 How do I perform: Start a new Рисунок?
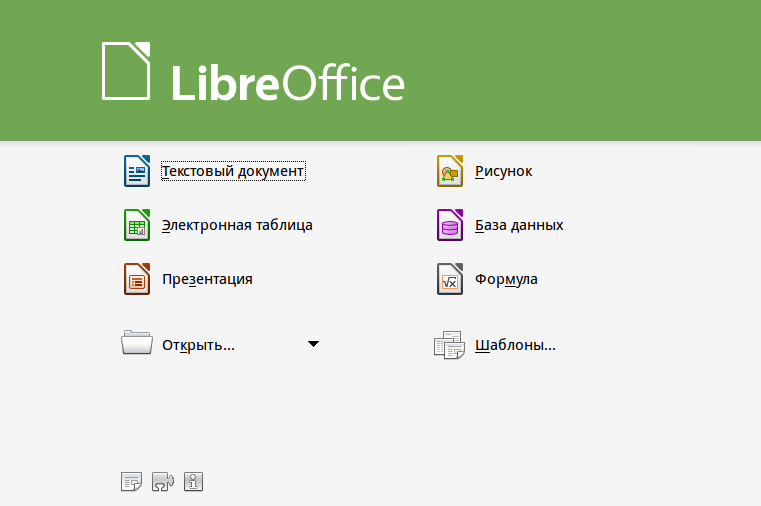click(504, 171)
